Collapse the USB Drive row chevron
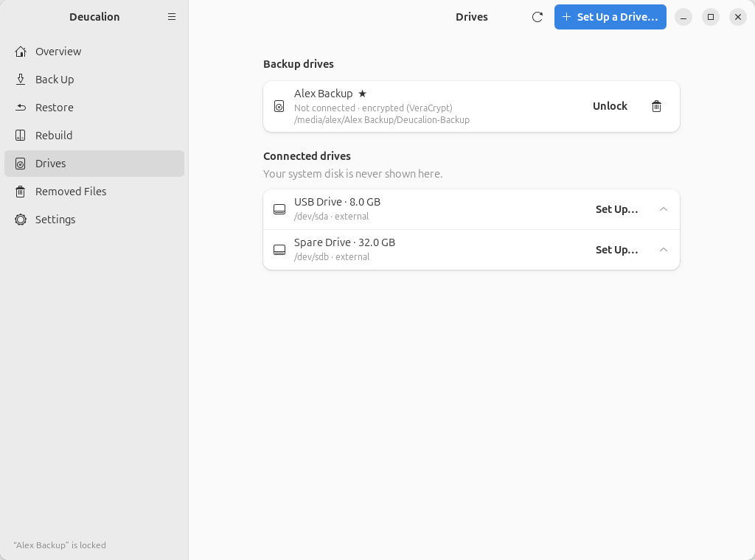The height and width of the screenshot is (560, 755). (x=664, y=209)
